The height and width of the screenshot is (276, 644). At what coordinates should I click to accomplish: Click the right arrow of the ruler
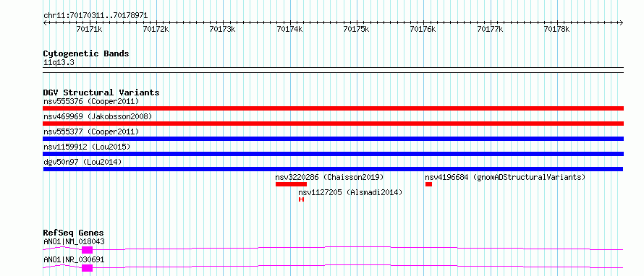(x=622, y=23)
